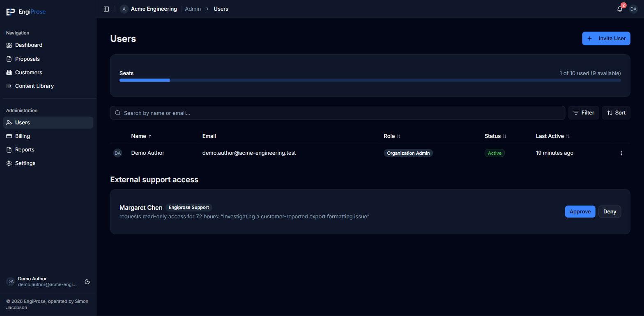Click the EngiProse brand name

coord(32,12)
